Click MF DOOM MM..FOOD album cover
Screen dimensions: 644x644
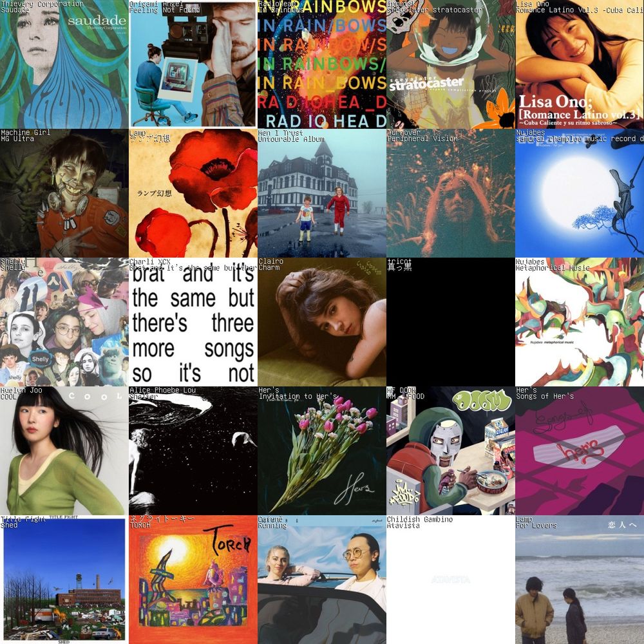pyautogui.click(x=451, y=451)
